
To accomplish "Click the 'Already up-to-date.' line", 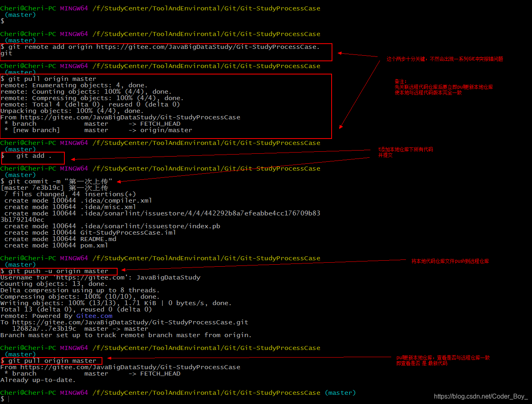I will [x=38, y=380].
